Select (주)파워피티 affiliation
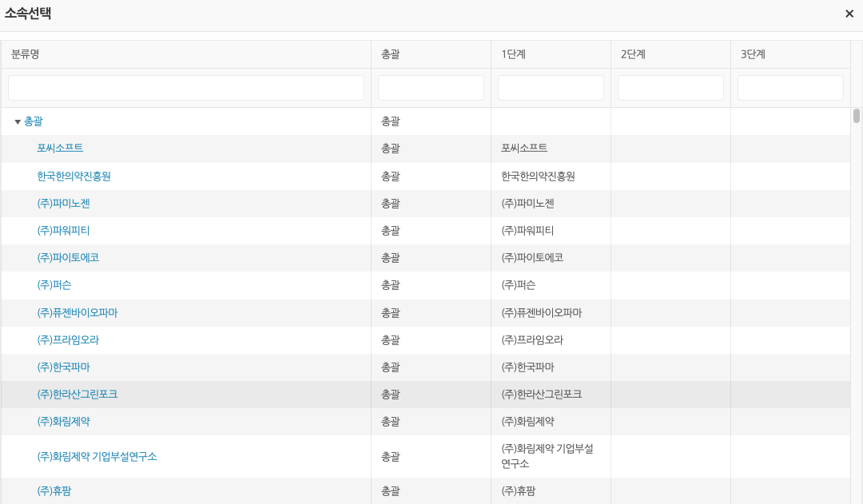This screenshot has width=863, height=504. pos(63,231)
